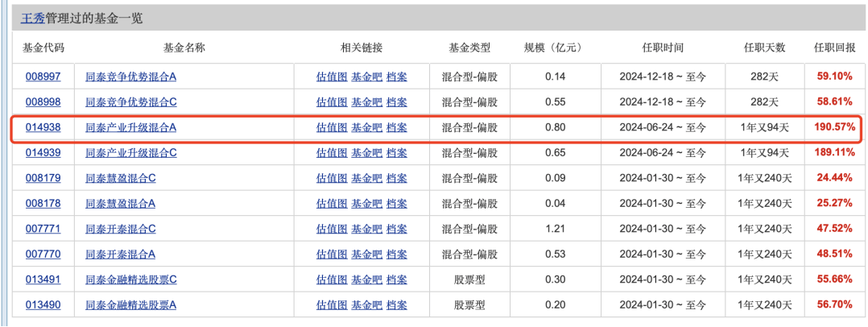
Task: Open fund manager 王秀 profile link
Action: click(32, 19)
